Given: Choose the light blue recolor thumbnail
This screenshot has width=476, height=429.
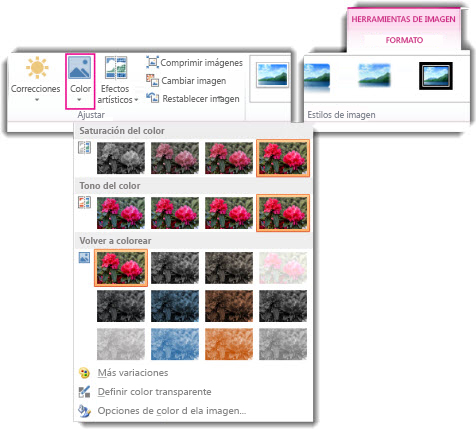Looking at the screenshot, I should [175, 344].
